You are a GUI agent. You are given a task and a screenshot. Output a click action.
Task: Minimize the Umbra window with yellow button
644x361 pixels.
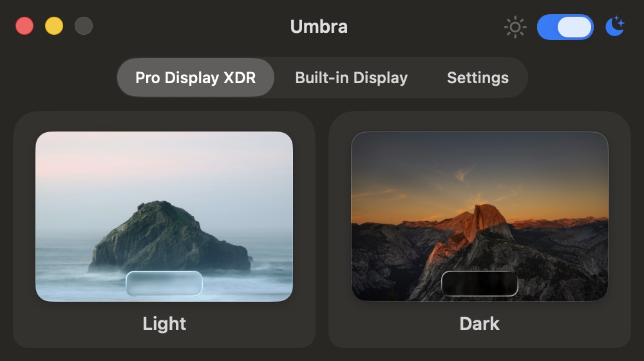click(x=54, y=26)
